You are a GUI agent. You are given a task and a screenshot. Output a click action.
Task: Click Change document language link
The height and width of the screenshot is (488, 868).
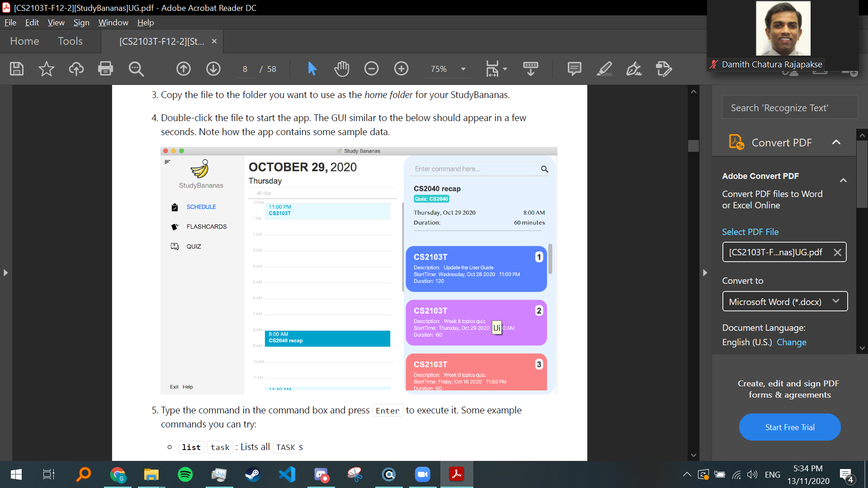click(791, 342)
